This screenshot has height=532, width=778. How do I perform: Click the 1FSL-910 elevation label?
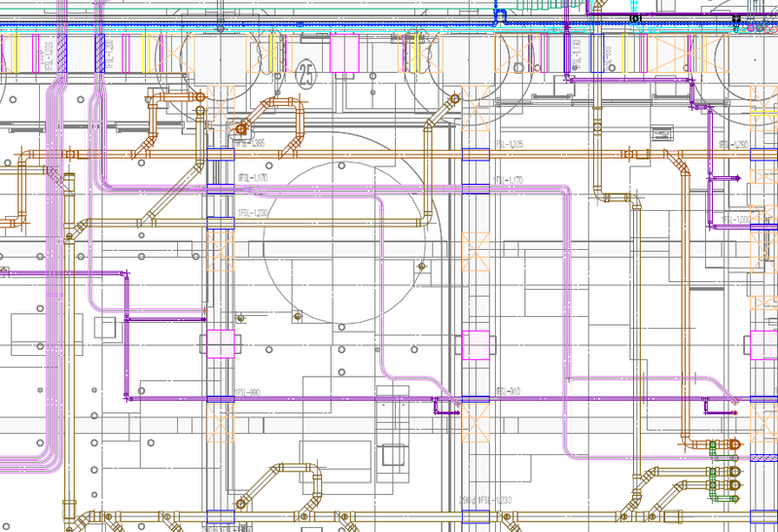pyautogui.click(x=509, y=391)
